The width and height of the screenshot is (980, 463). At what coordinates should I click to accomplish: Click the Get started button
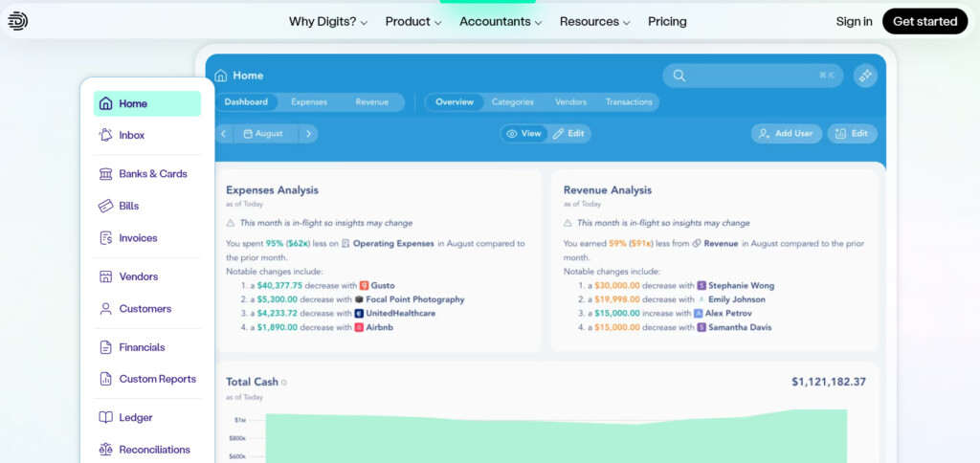pos(925,21)
